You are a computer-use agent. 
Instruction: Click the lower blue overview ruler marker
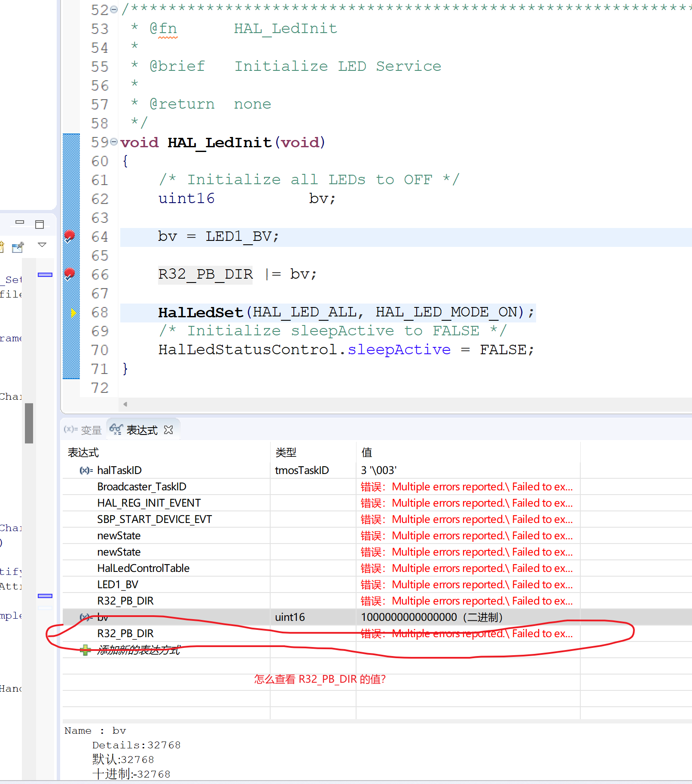[x=45, y=596]
